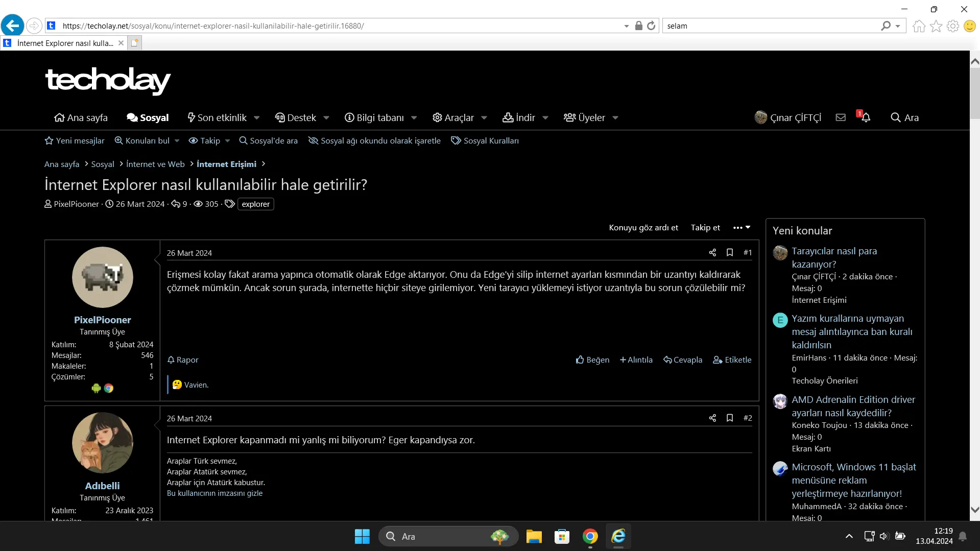Expand Takip submenu arrow

[x=228, y=141]
